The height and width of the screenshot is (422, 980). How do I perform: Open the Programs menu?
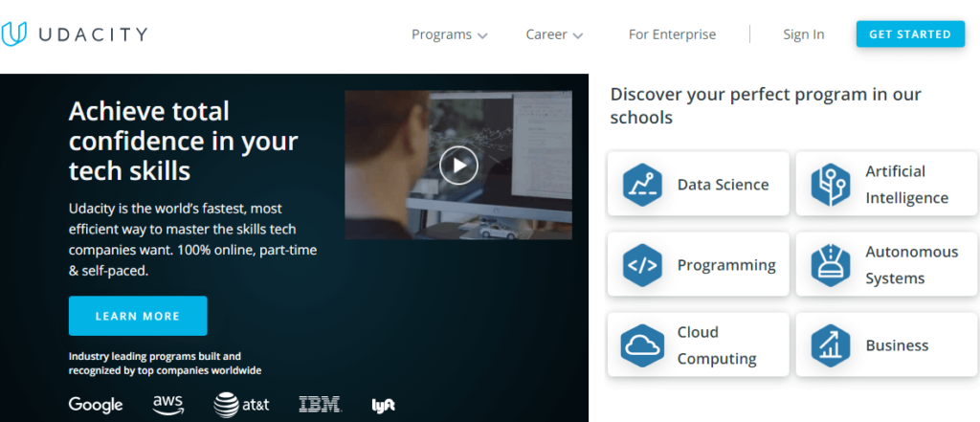click(449, 35)
